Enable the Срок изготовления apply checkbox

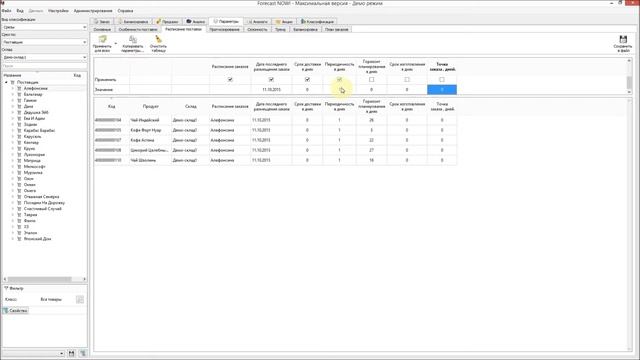point(407,80)
